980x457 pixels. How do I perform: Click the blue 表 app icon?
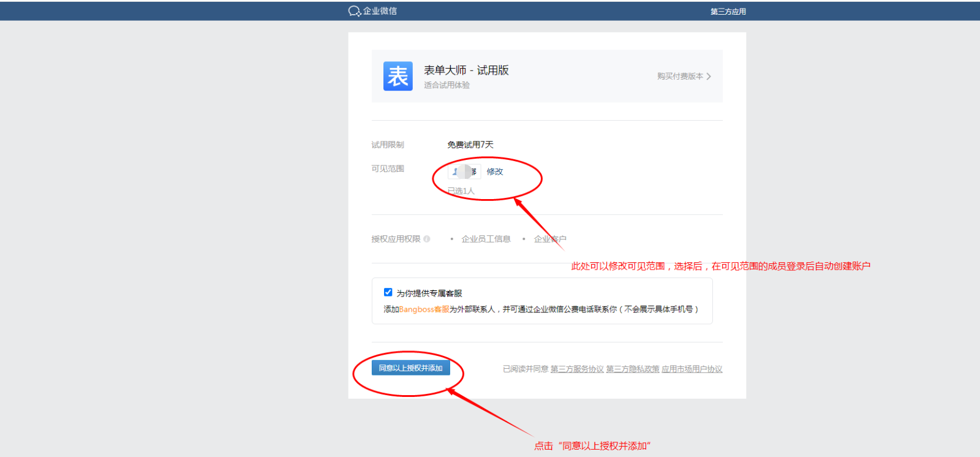[x=398, y=77]
